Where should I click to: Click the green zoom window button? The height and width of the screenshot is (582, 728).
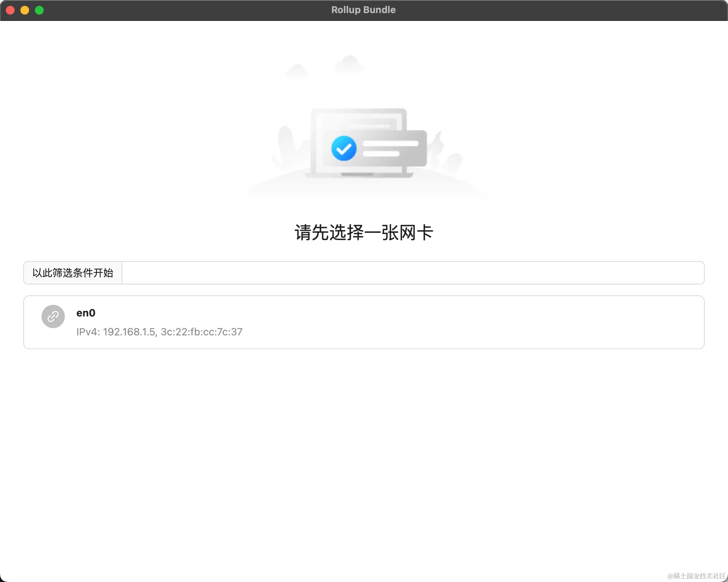[x=39, y=10]
